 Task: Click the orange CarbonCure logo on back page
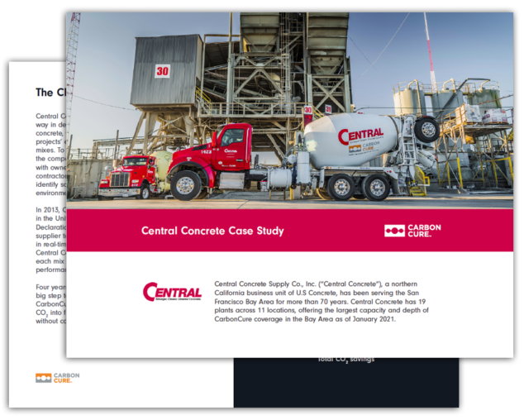[x=58, y=378]
